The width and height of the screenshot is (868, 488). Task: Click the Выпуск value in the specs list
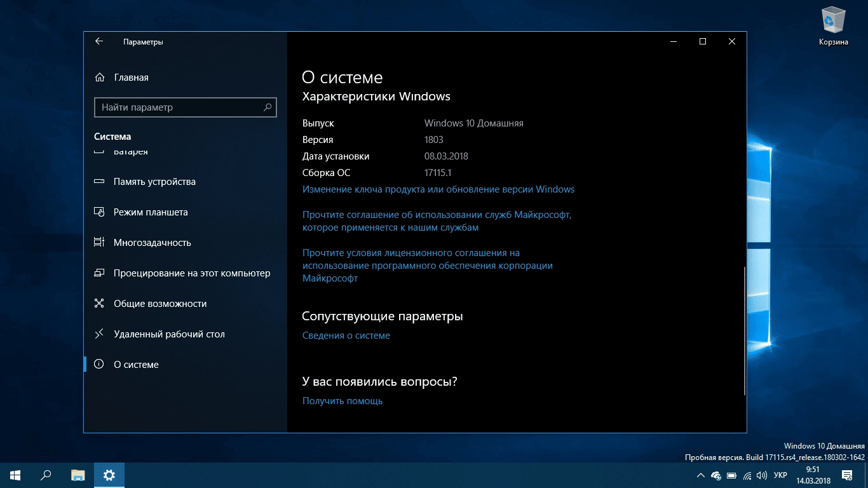pyautogui.click(x=474, y=123)
